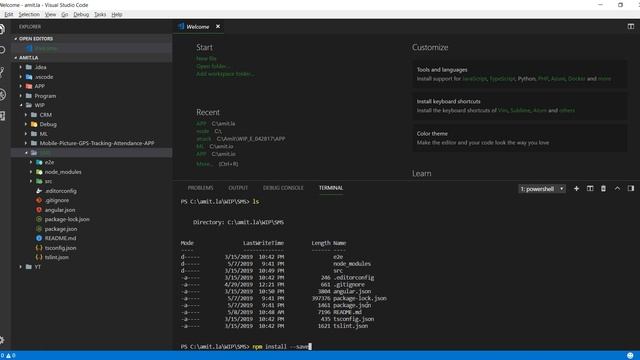Open the Tasks menu
640x360 pixels.
point(100,14)
